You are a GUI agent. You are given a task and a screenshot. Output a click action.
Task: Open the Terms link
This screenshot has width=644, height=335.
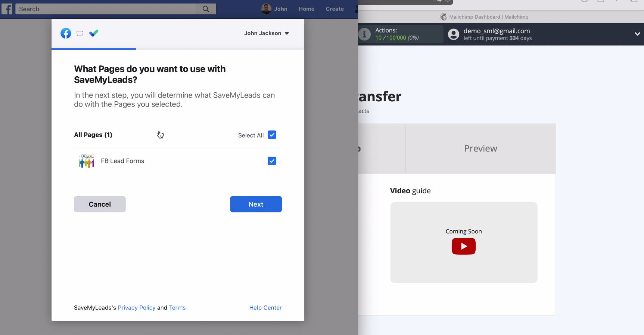click(177, 308)
